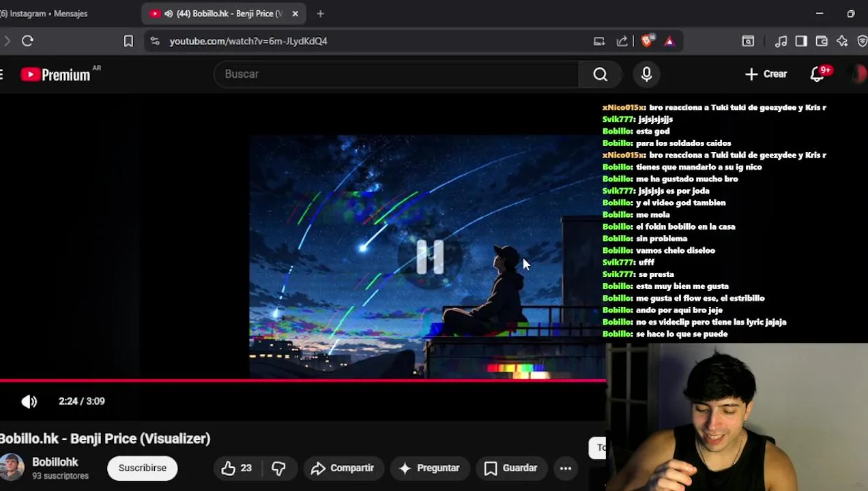
Task: Focus the Buscar search field
Action: (x=396, y=74)
